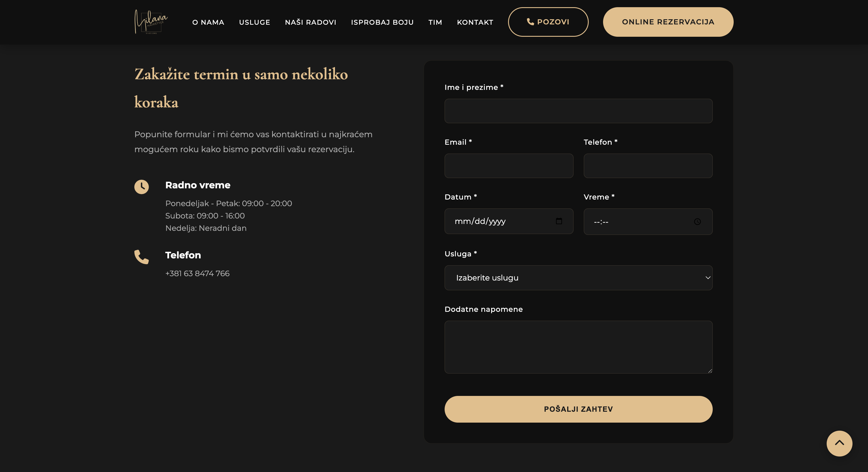Click 'Nedelja: Neradni dan' text
This screenshot has height=472, width=868.
(206, 228)
